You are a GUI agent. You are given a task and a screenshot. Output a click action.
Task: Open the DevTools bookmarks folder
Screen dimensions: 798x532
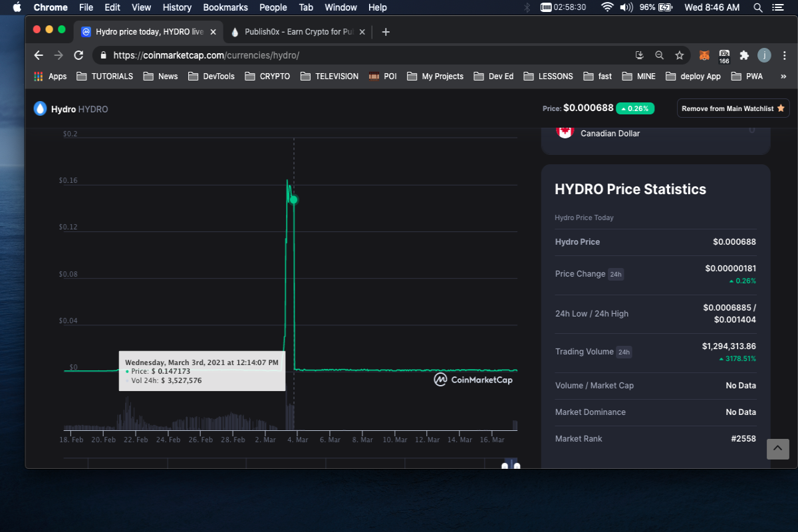(211, 76)
